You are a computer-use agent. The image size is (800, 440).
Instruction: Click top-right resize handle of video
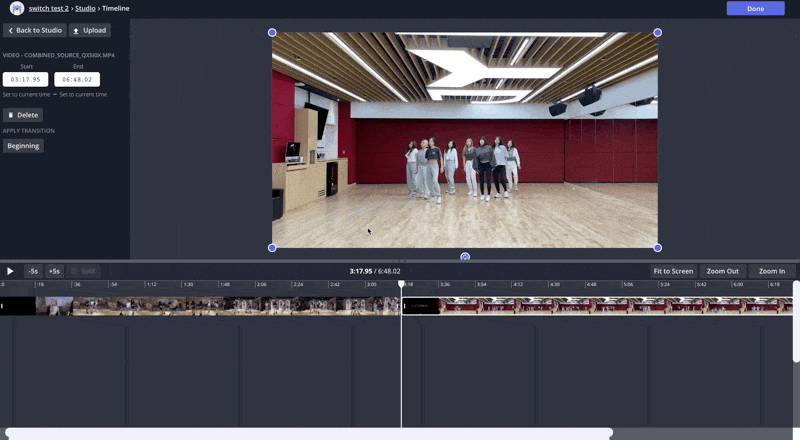[657, 33]
